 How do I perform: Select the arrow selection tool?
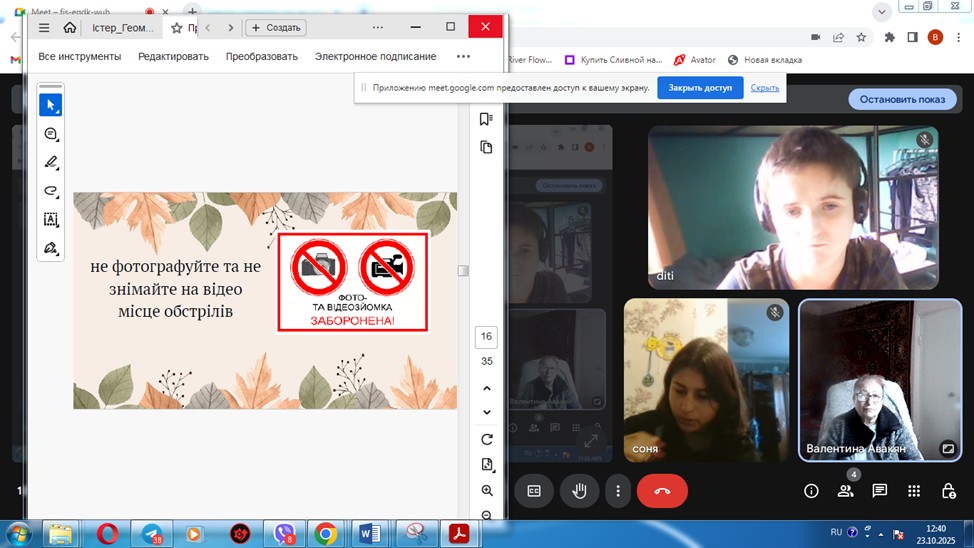pyautogui.click(x=51, y=105)
